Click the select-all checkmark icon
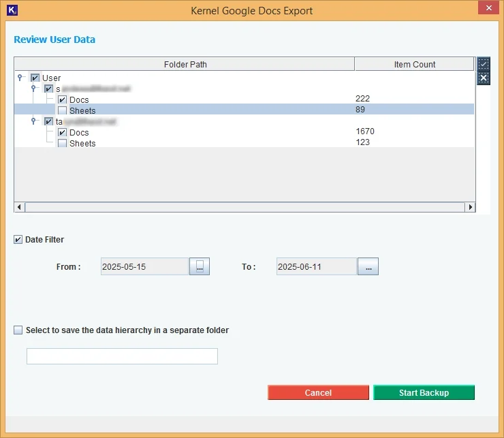 click(483, 64)
